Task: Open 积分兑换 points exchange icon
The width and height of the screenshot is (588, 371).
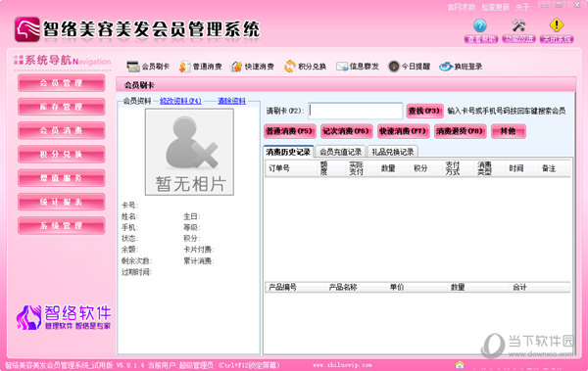Action: [x=289, y=67]
